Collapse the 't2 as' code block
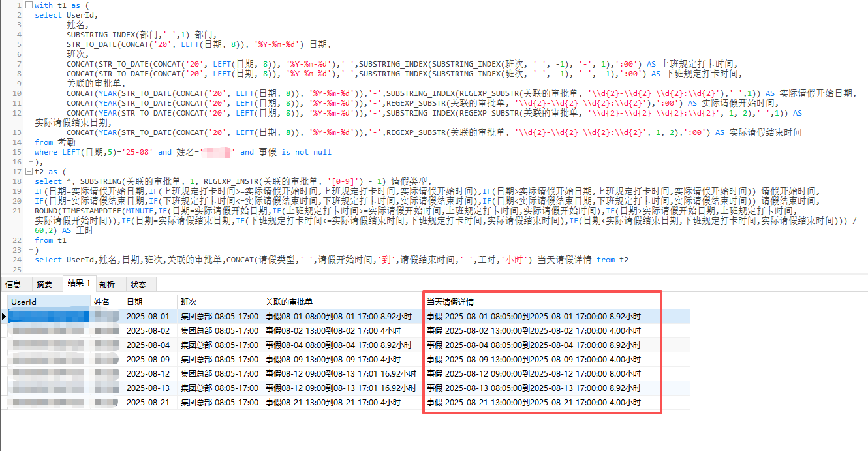Viewport: 868px width, 451px height. click(29, 172)
